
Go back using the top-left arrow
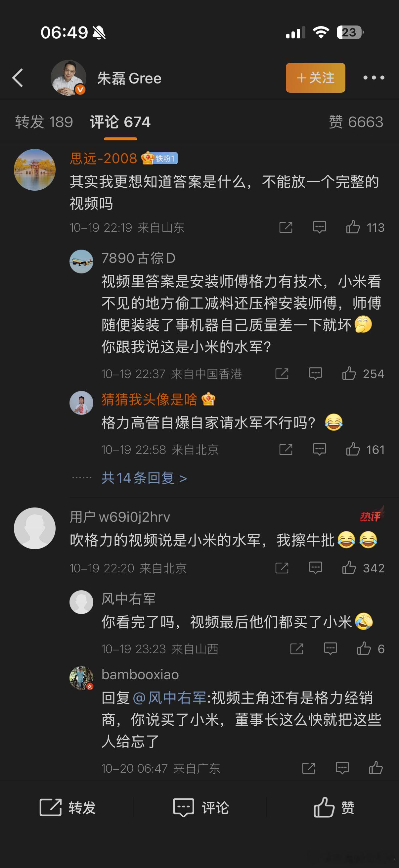pyautogui.click(x=18, y=78)
